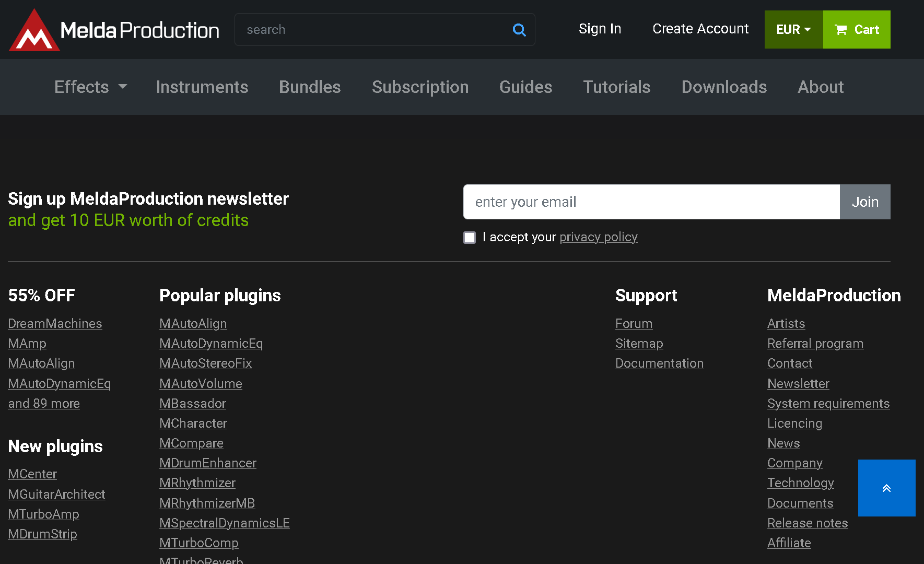Image resolution: width=924 pixels, height=564 pixels.
Task: Accept the privacy policy checkbox
Action: pos(470,238)
